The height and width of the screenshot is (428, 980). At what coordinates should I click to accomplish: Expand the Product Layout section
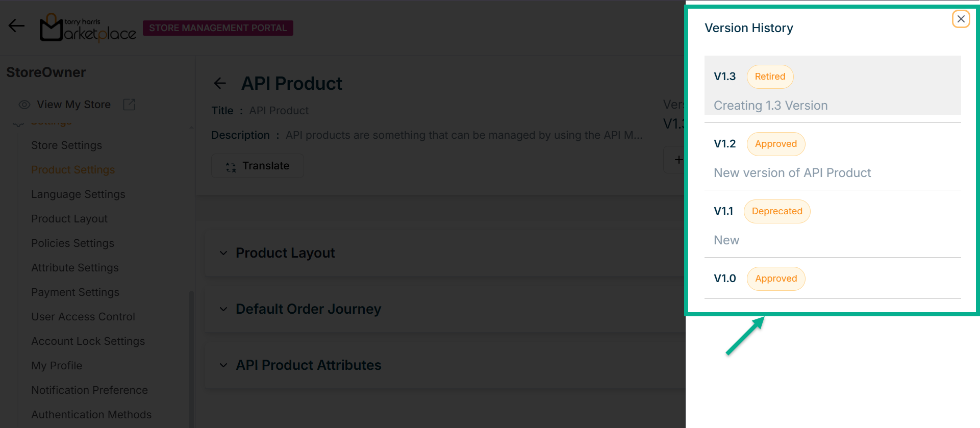click(x=223, y=253)
